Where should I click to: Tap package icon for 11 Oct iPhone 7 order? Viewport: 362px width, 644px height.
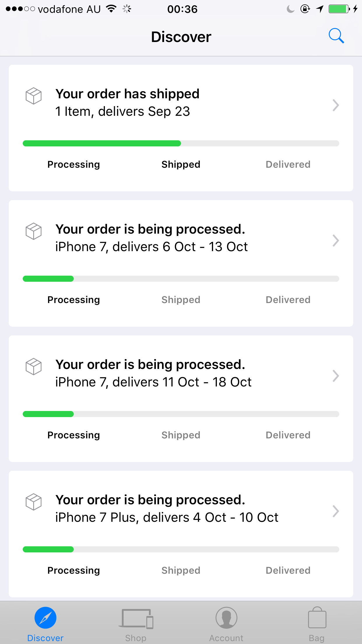tap(34, 366)
